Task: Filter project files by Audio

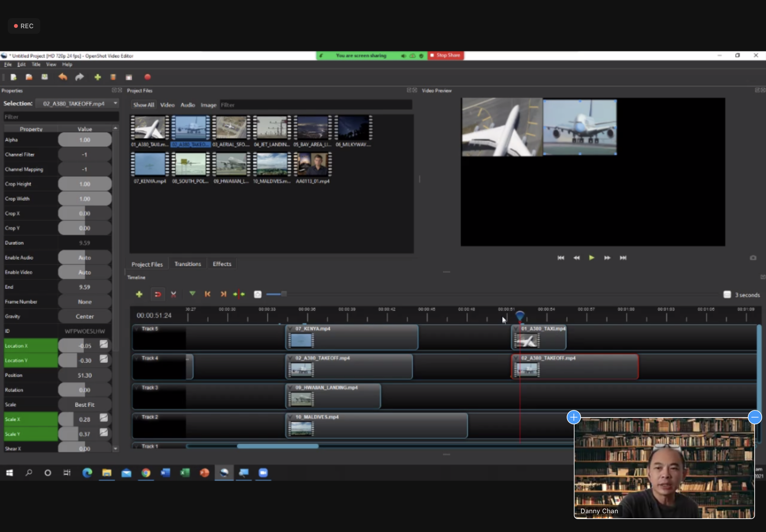Action: pos(188,105)
